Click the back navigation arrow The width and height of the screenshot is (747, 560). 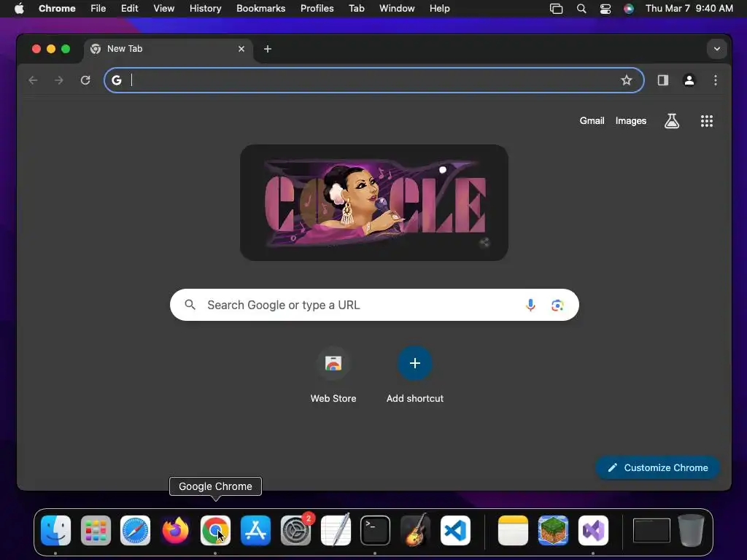tap(33, 80)
